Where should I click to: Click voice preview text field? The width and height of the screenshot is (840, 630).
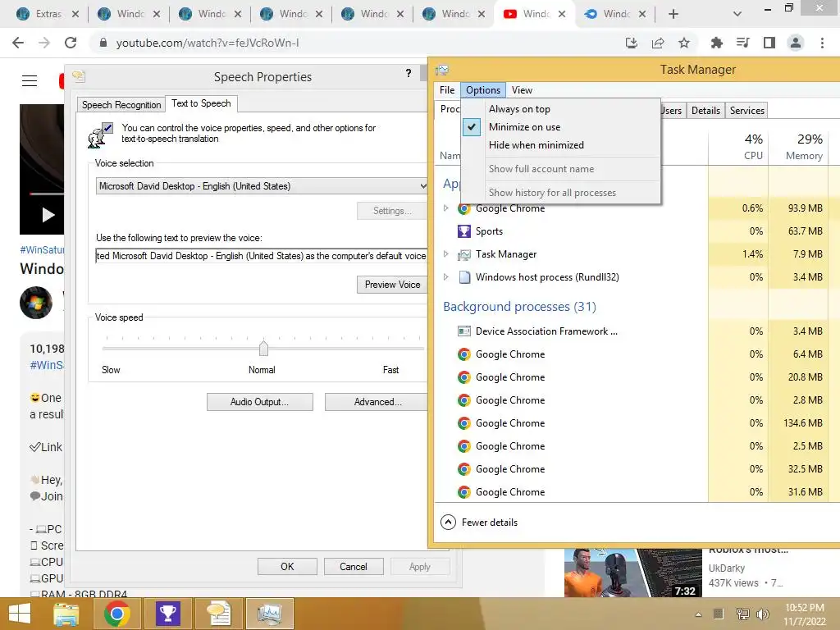262,256
